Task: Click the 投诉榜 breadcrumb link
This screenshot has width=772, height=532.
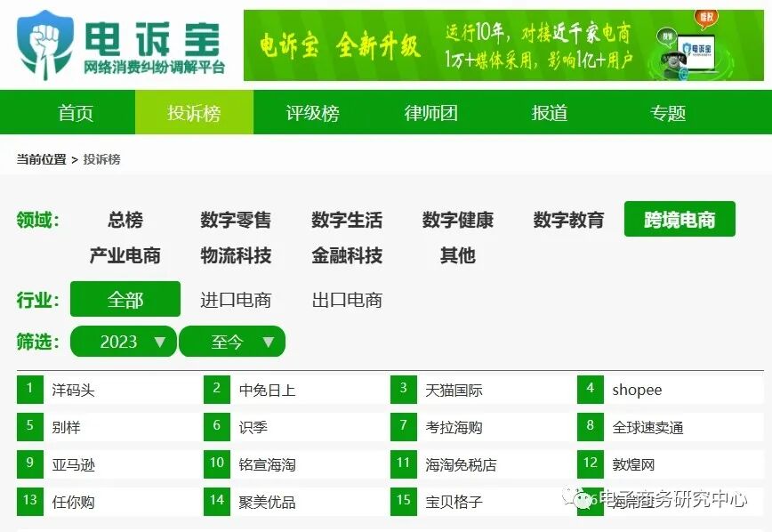Action: pyautogui.click(x=103, y=160)
